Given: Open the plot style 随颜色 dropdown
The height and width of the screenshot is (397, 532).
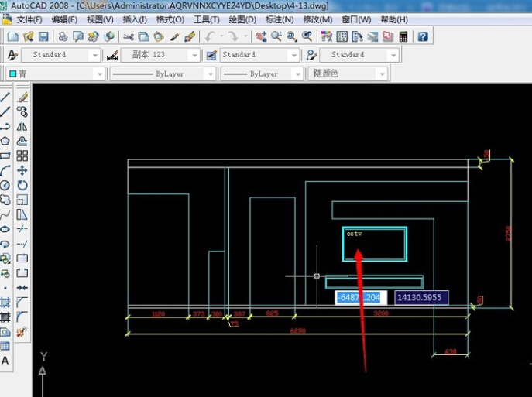Looking at the screenshot, I should tap(382, 74).
